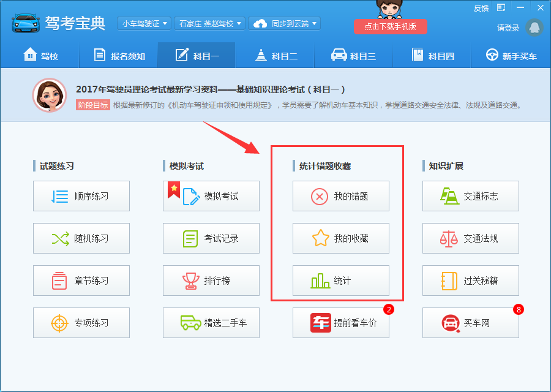Open the trophy 排行榜 ranking

click(191, 281)
